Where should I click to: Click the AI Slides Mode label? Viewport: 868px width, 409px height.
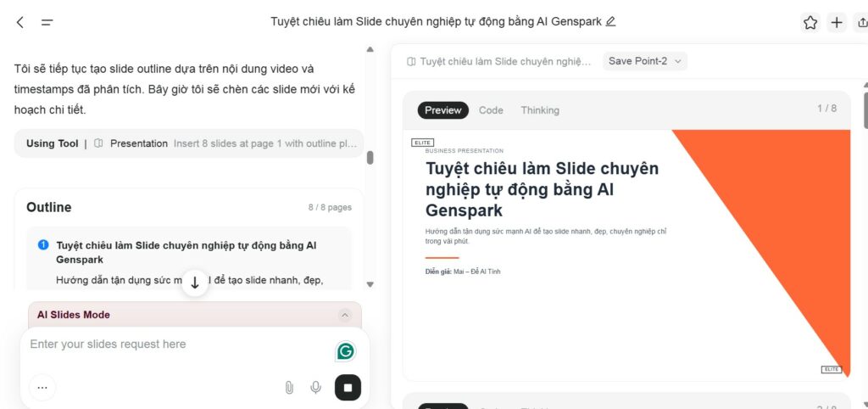pos(74,315)
